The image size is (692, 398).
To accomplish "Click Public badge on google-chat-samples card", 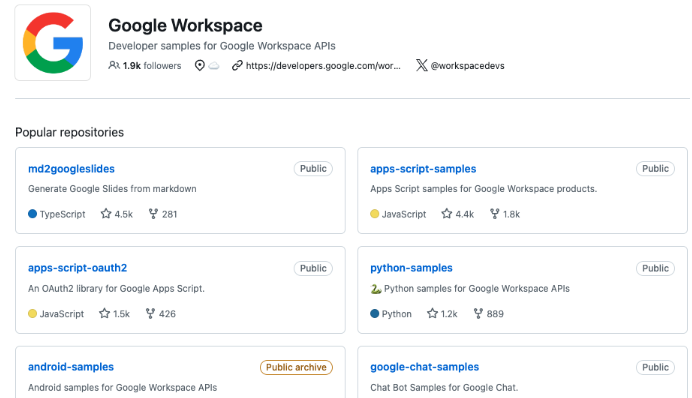I will pyautogui.click(x=655, y=367).
